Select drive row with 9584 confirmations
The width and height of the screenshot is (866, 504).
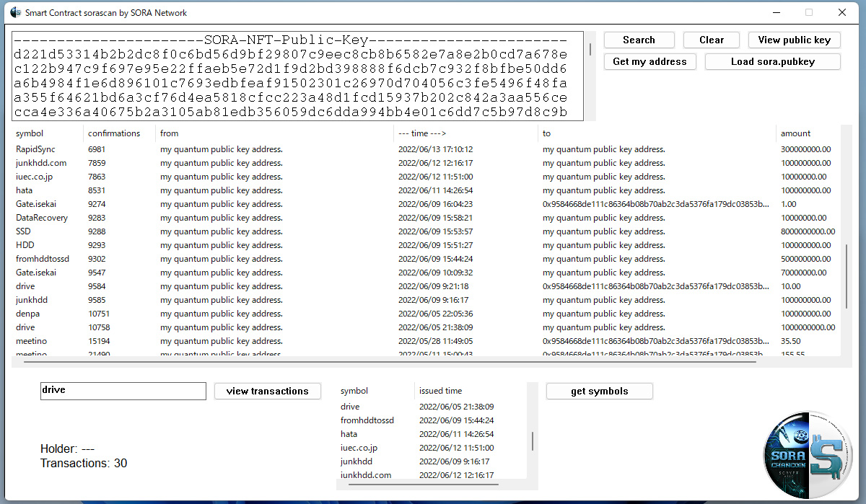point(427,286)
